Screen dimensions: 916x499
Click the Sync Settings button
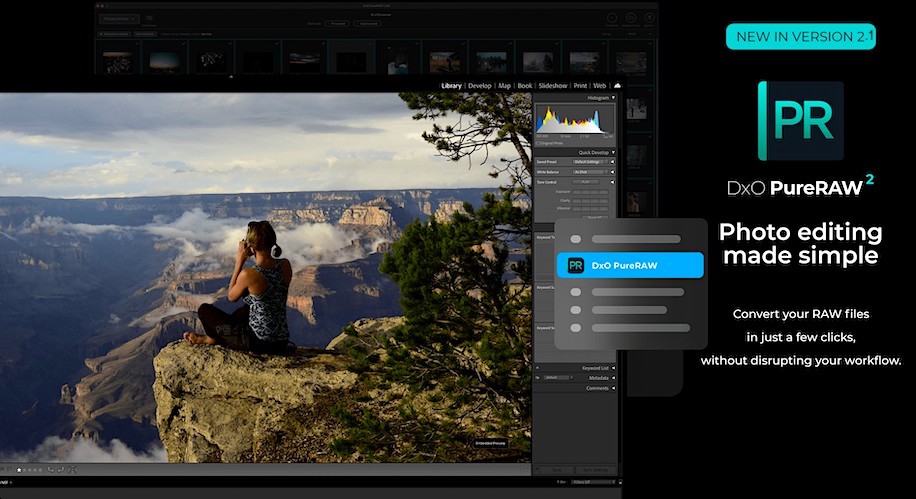[596, 470]
